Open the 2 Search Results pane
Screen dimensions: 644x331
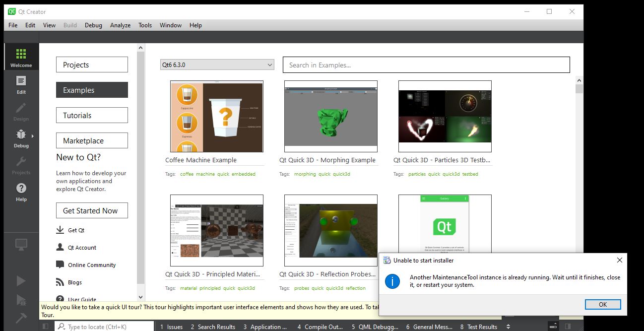212,327
